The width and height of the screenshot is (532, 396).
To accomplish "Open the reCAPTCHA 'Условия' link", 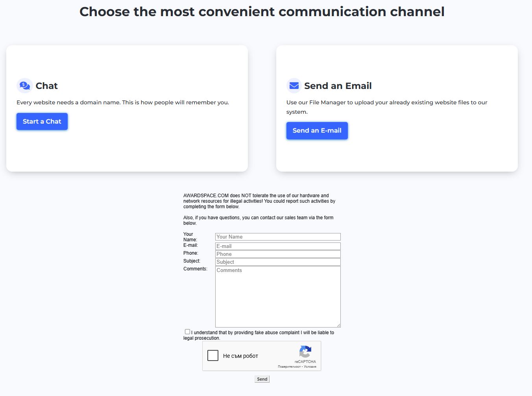I will (x=310, y=366).
